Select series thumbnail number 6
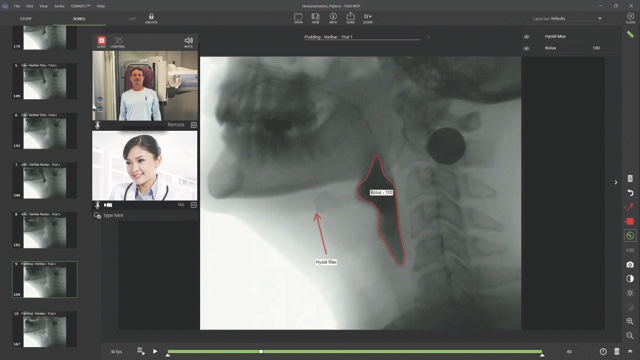The height and width of the screenshot is (360, 640). [x=45, y=131]
